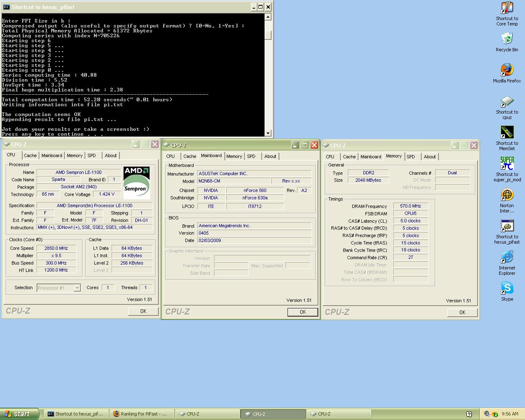Viewport: 525px width, 420px height.
Task: Click the title bar icon of the CPU-Z window showing the CPU tab
Action: [x=7, y=144]
